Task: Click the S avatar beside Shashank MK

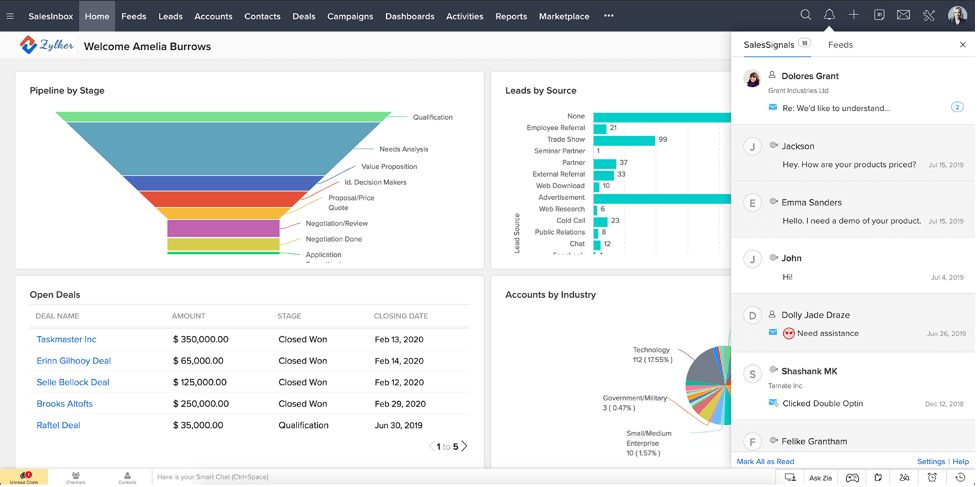Action: (x=753, y=374)
